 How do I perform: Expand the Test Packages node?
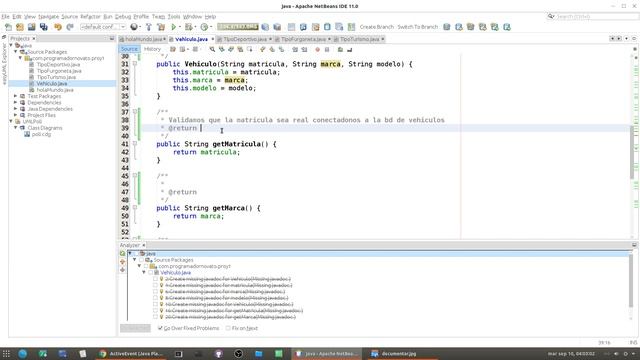pyautogui.click(x=16, y=96)
